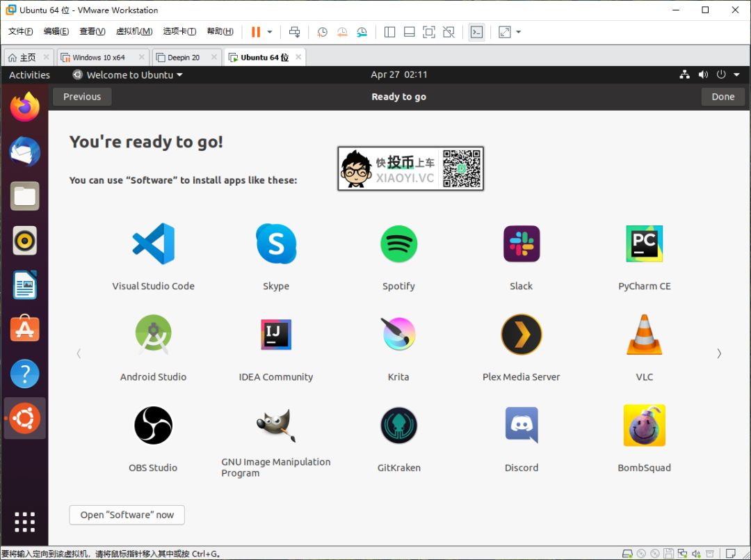Go to the previous apps page
This screenshot has height=560, width=751.
pyautogui.click(x=79, y=353)
